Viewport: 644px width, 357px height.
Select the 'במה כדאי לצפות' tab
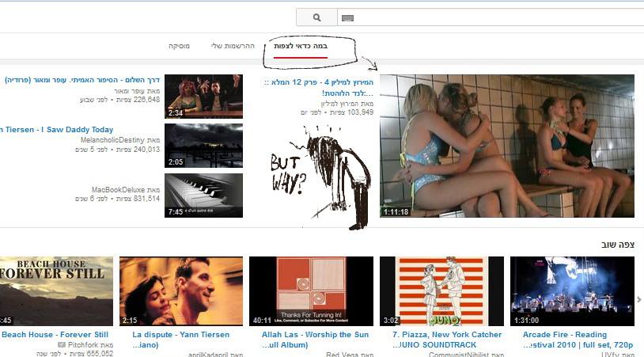click(301, 47)
